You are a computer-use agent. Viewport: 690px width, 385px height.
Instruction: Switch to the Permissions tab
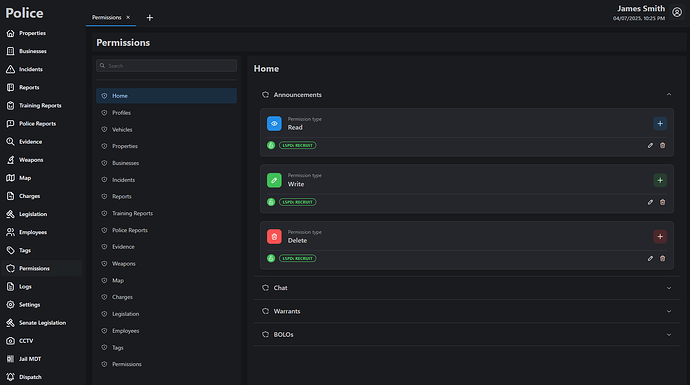click(106, 18)
